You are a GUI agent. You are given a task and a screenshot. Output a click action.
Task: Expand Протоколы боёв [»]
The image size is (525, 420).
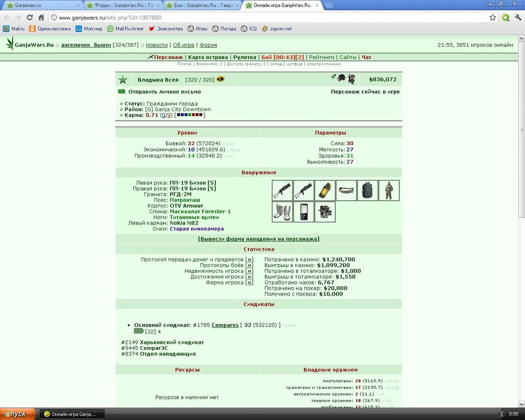pos(250,265)
